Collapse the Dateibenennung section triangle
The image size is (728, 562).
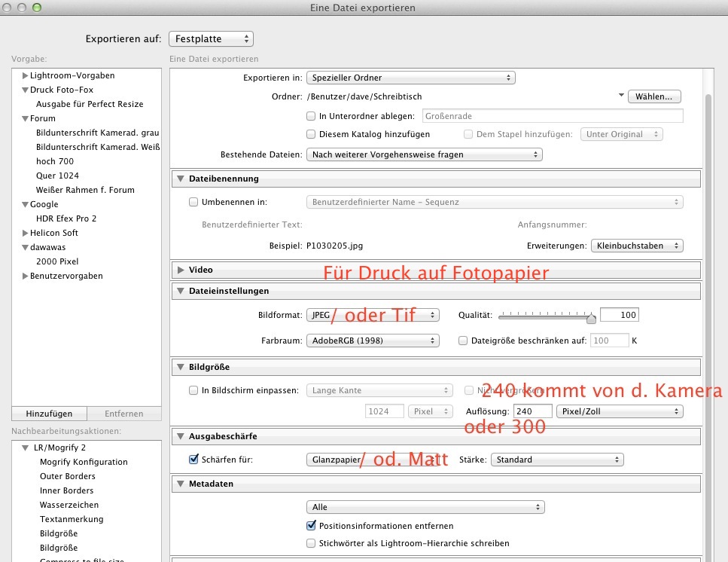(x=181, y=179)
